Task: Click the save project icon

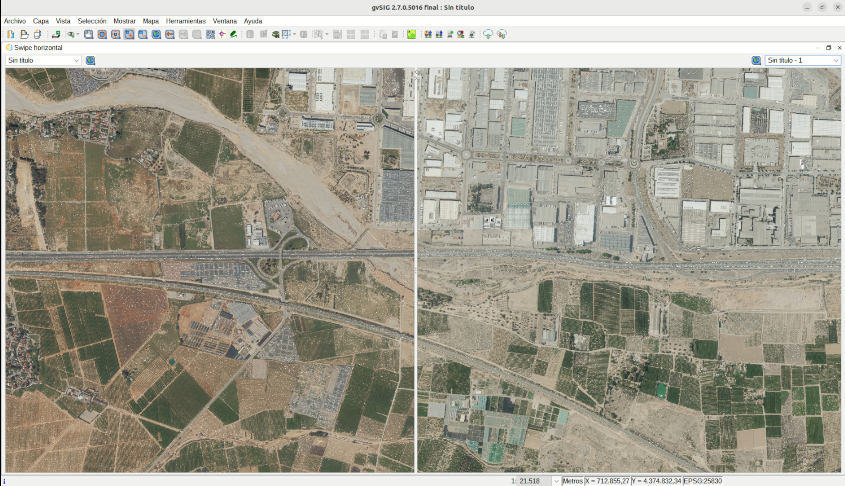Action: [37, 34]
